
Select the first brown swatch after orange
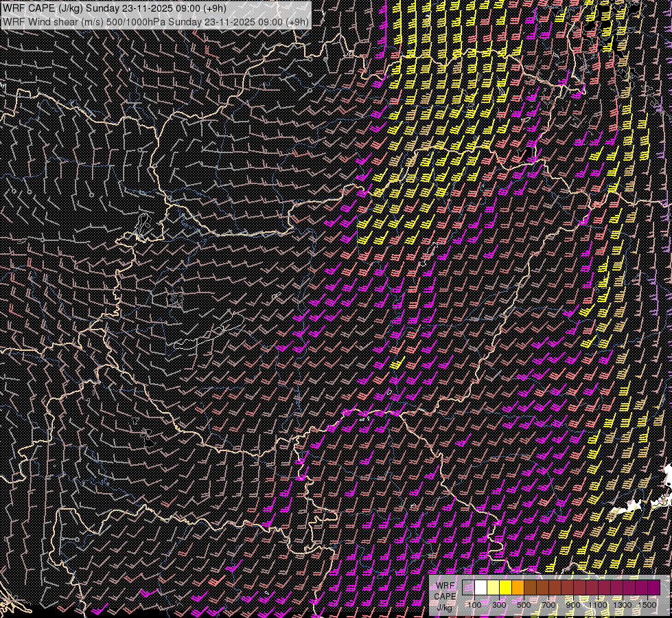point(531,587)
